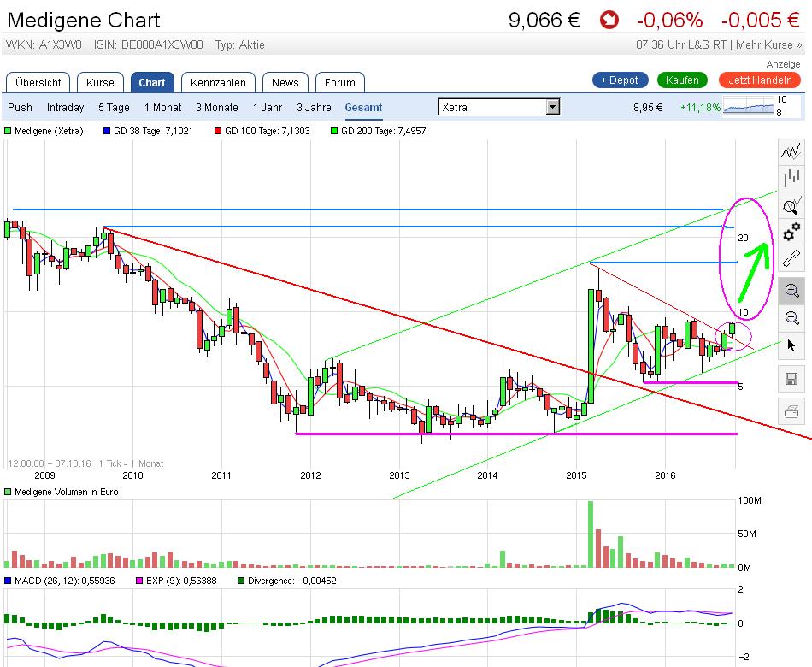The height and width of the screenshot is (667, 812).
Task: Click the GD 200 Tage green swatch
Action: 334,131
